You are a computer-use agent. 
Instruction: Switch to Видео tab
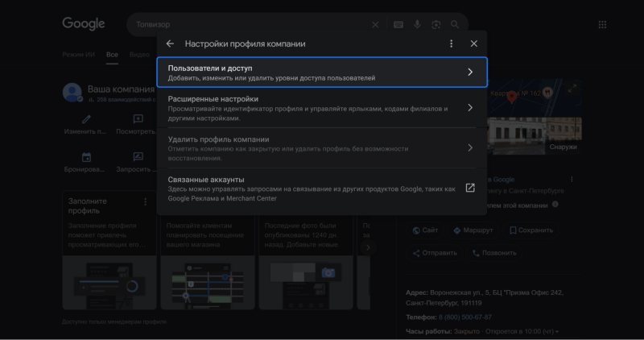(x=139, y=55)
